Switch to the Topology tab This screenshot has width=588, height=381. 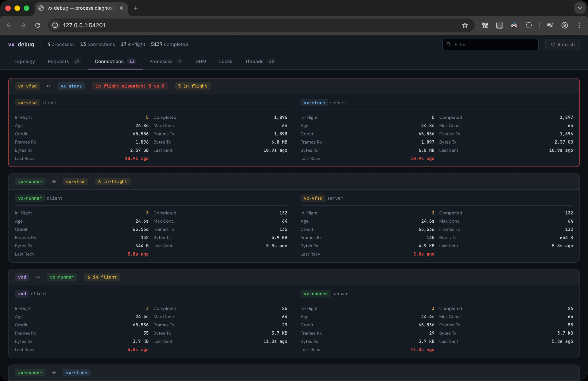point(25,61)
